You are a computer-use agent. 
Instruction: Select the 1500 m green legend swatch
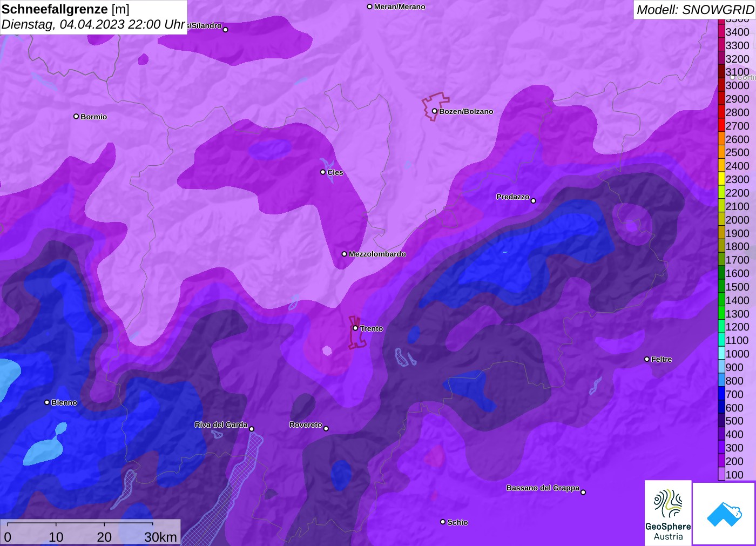tap(721, 287)
